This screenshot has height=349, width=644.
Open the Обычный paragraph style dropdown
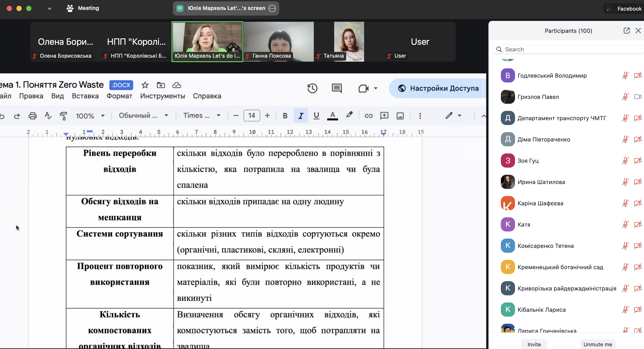click(143, 116)
